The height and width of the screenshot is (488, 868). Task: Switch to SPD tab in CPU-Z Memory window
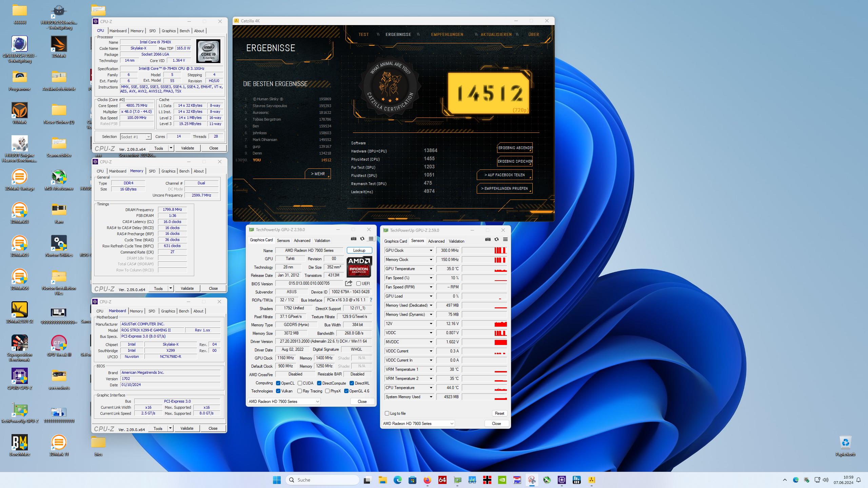(152, 171)
